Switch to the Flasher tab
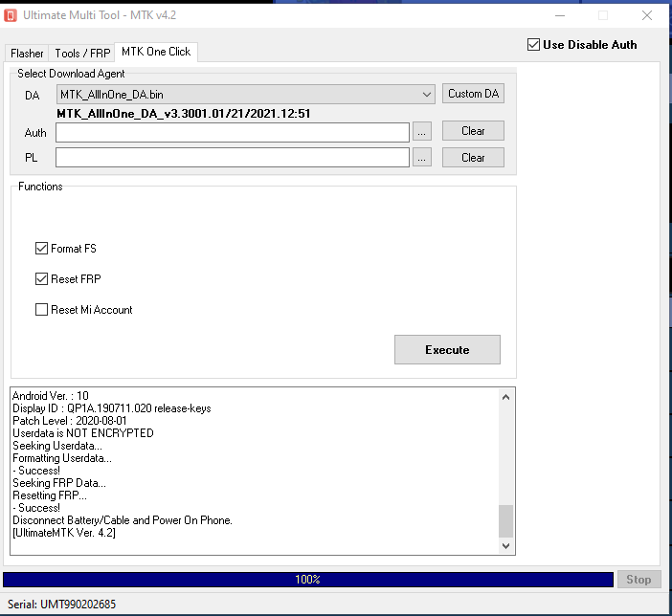The image size is (672, 616). 27,54
